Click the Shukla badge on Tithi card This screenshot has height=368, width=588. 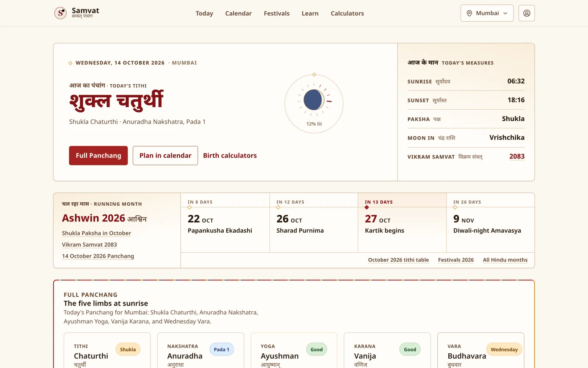(128, 350)
